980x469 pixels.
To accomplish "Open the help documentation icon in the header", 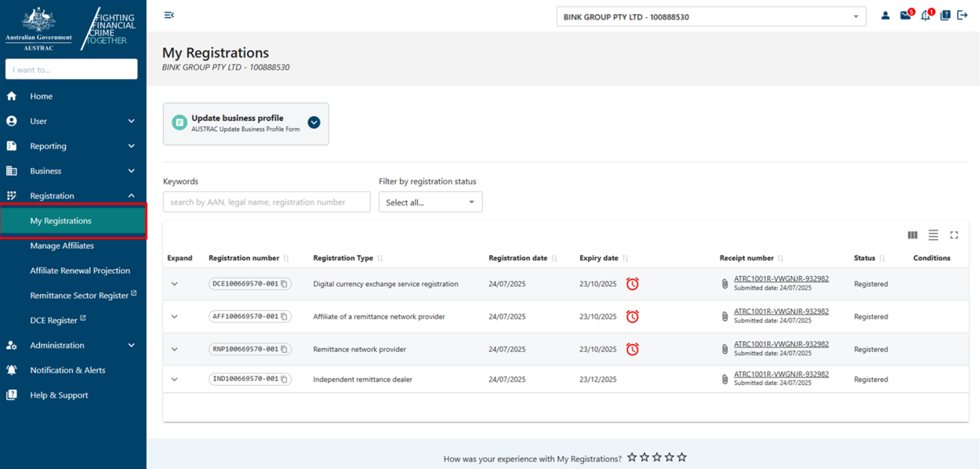I will (x=945, y=15).
